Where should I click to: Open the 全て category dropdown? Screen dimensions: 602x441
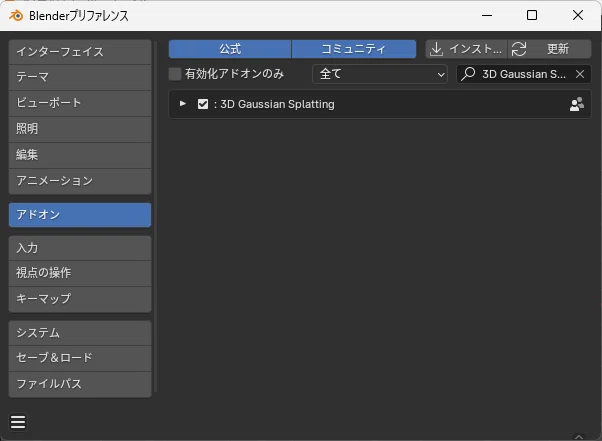point(380,74)
